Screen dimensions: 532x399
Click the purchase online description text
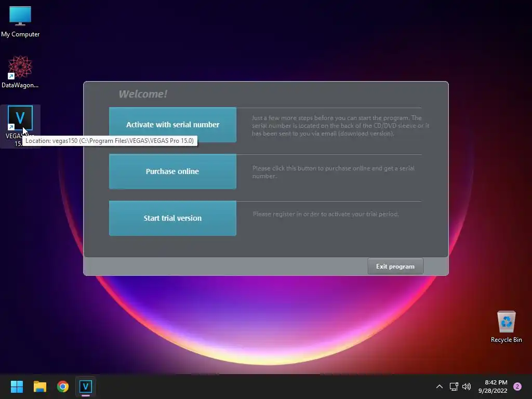point(333,172)
